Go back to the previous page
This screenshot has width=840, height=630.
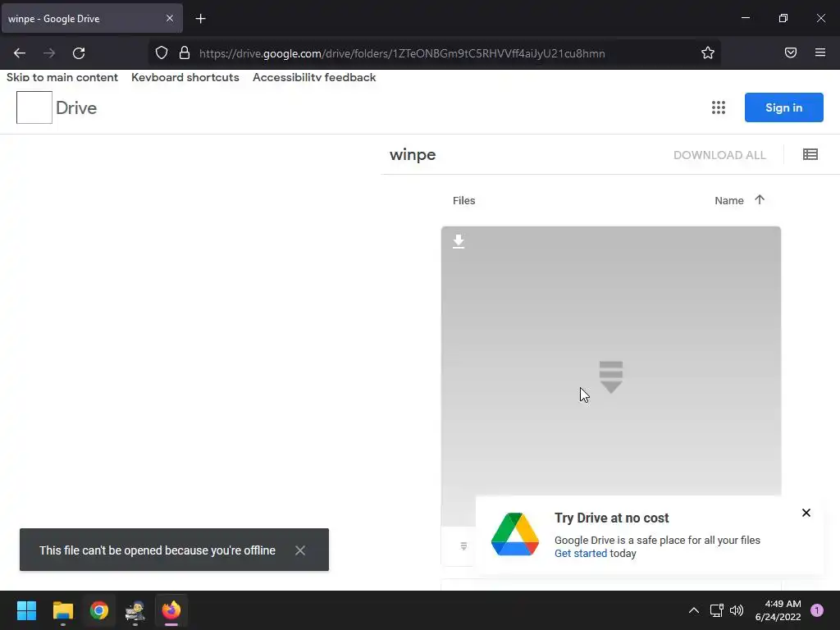20,53
